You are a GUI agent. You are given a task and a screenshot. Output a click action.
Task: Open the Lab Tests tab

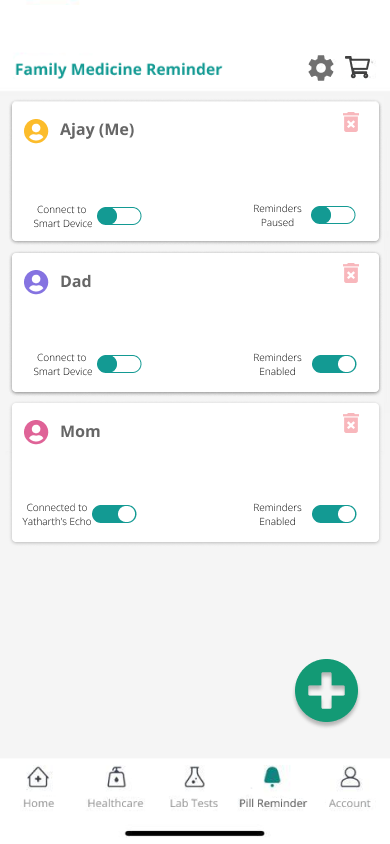tap(194, 787)
